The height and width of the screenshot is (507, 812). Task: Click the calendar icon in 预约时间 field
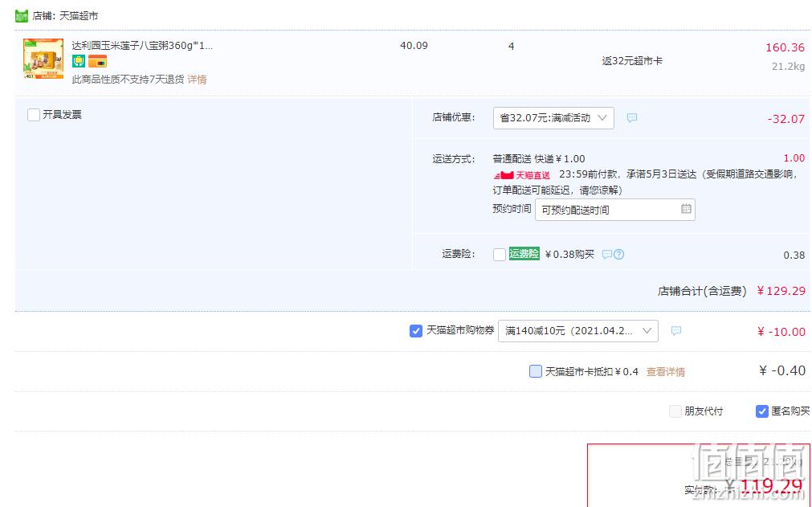coord(686,209)
